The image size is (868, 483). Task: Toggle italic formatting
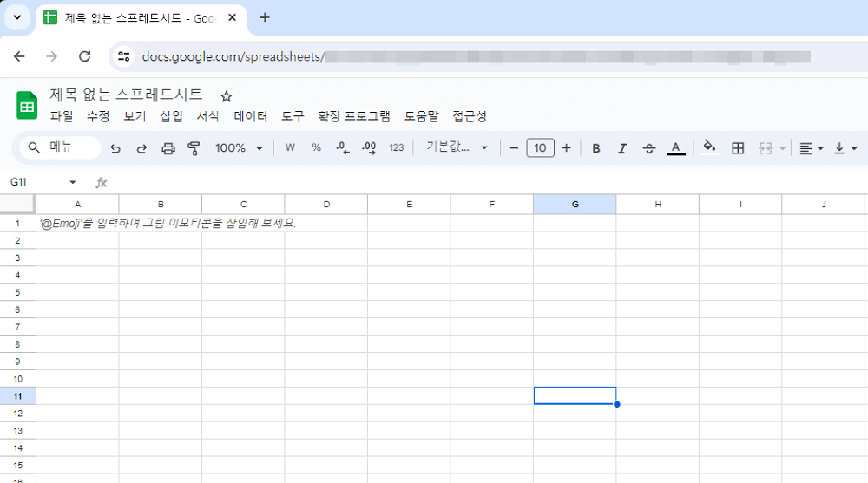622,148
